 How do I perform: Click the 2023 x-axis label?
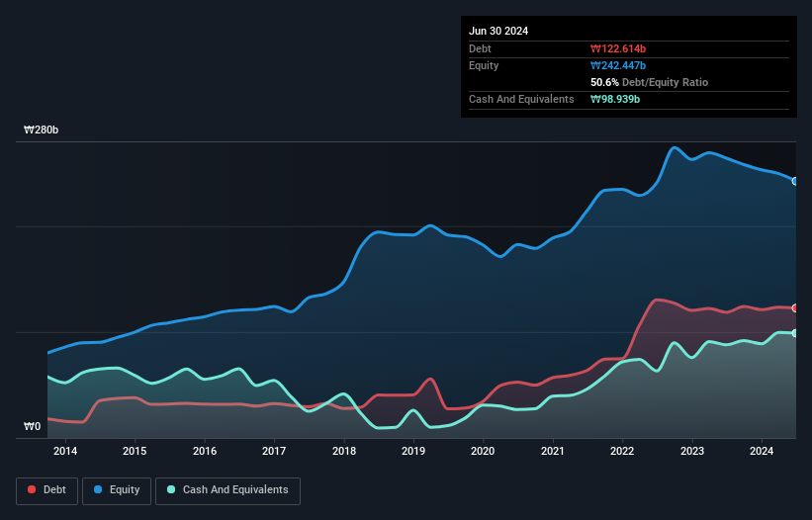click(692, 451)
